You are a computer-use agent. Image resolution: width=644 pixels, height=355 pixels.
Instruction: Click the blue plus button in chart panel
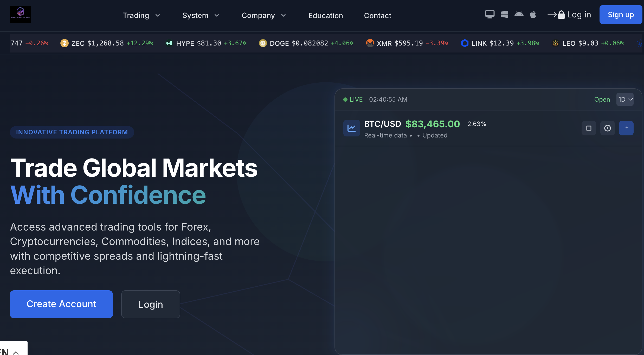626,128
